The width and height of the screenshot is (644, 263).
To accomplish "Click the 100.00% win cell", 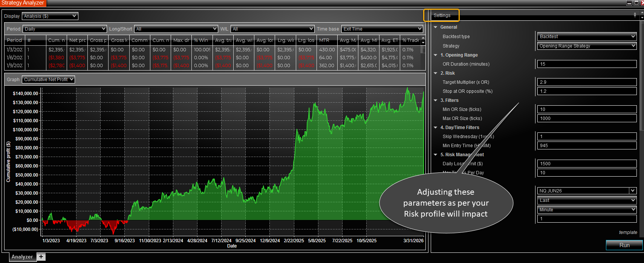I will (202, 50).
